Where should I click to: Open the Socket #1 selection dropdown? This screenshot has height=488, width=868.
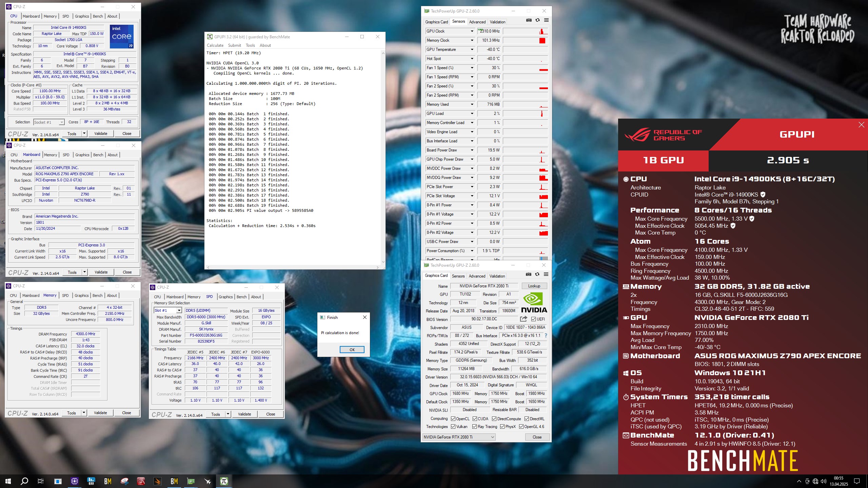[49, 122]
